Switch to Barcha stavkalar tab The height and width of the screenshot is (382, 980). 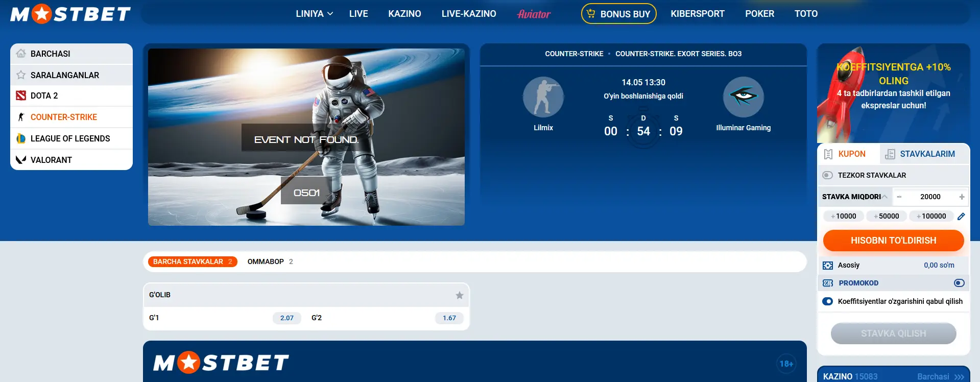coord(193,261)
